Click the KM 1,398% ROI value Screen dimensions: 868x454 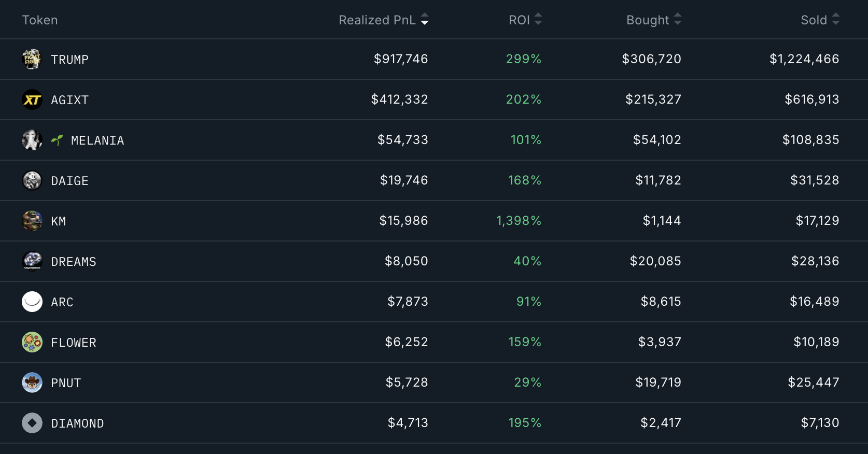[519, 221]
